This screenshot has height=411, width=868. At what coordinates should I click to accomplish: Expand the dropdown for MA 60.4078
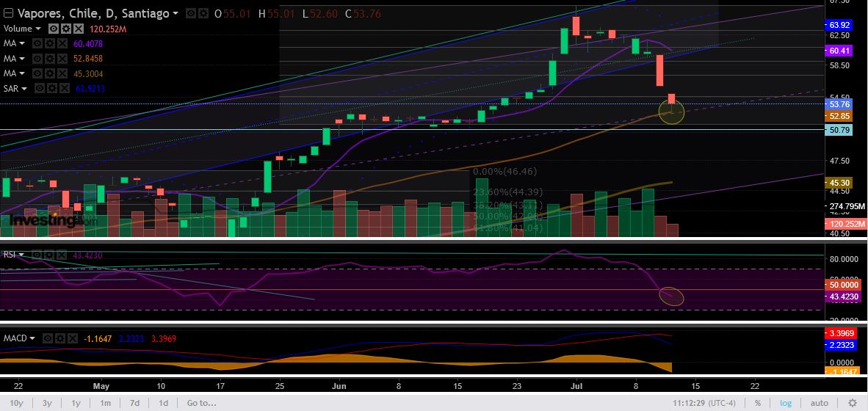[x=22, y=44]
